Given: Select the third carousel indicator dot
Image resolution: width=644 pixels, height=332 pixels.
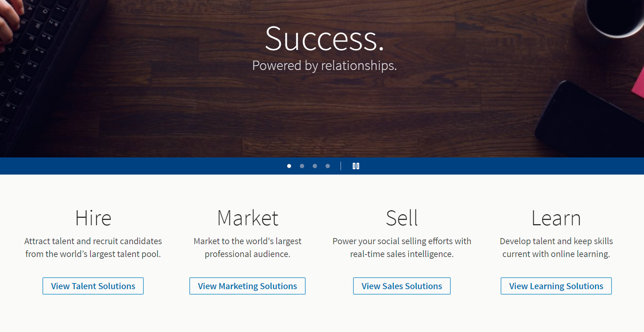Looking at the screenshot, I should pyautogui.click(x=315, y=166).
